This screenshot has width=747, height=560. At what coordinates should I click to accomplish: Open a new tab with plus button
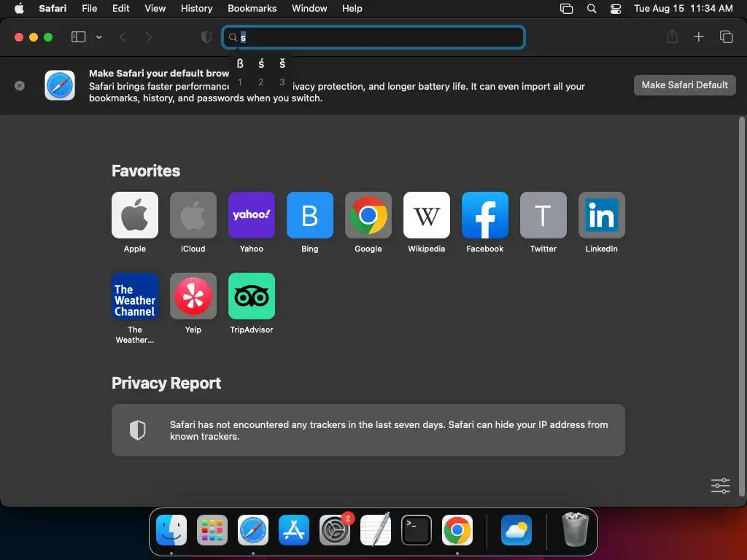click(698, 36)
